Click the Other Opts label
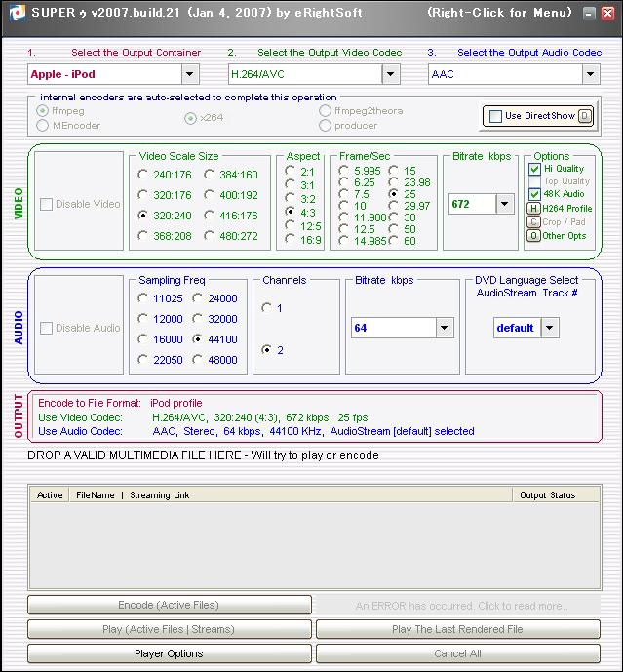Screen dimensions: 623x672 click(x=564, y=236)
